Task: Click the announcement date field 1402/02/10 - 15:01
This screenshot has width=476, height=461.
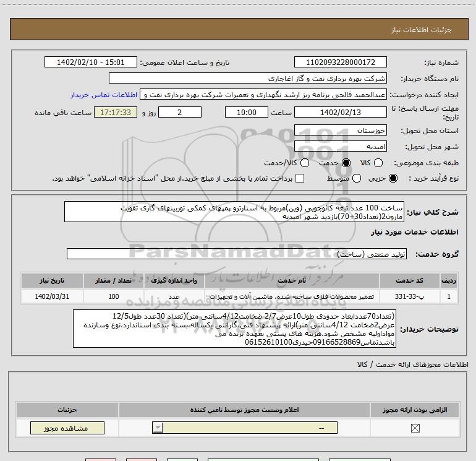Action: pos(91,62)
